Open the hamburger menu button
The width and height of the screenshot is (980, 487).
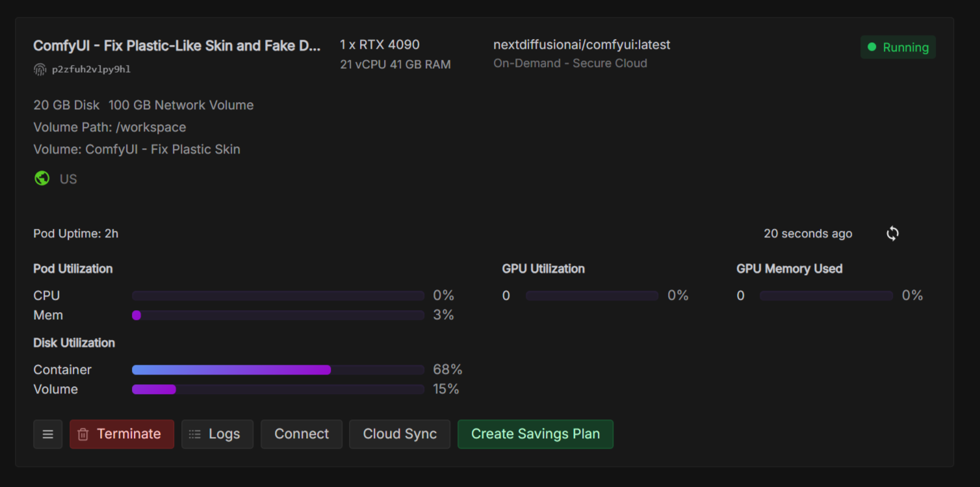click(x=48, y=434)
